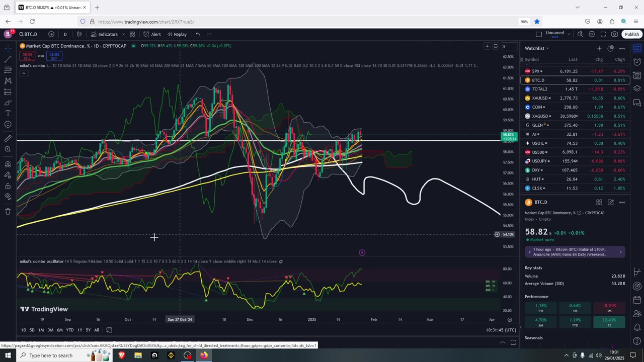This screenshot has width=644, height=362.
Task: Open the indicator templates grid
Action: click(132, 34)
